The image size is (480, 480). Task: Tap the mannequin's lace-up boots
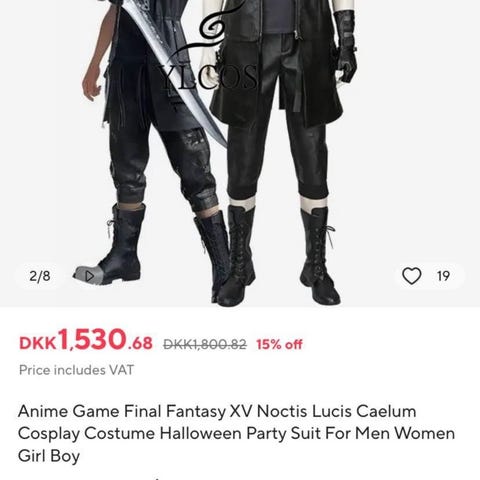278,255
